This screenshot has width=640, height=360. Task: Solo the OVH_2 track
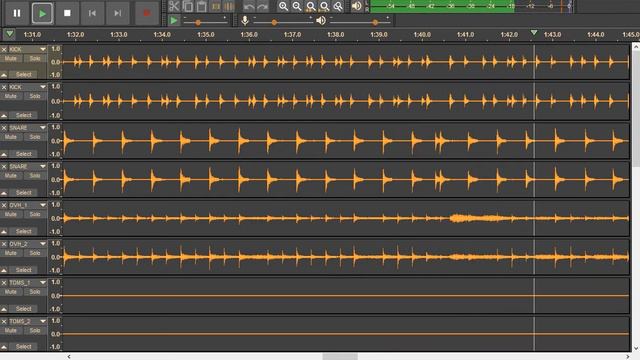coord(35,253)
